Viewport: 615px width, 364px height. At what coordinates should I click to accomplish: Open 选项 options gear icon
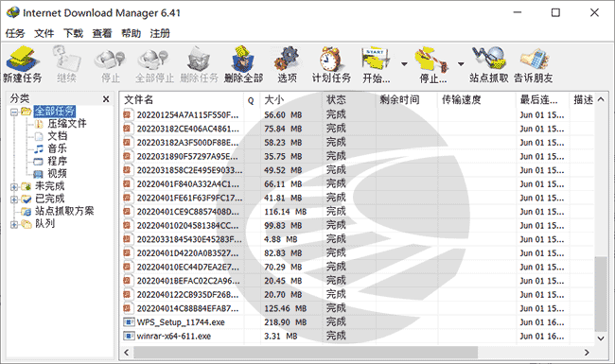(x=287, y=60)
